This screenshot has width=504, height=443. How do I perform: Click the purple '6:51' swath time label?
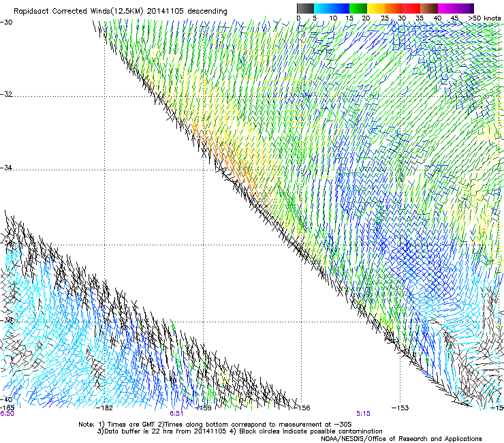[176, 414]
